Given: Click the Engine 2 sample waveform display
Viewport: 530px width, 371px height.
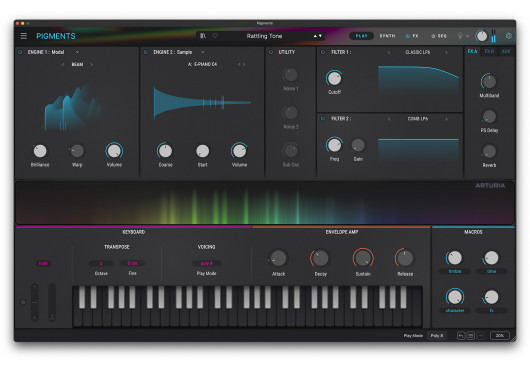Looking at the screenshot, I should click(202, 102).
